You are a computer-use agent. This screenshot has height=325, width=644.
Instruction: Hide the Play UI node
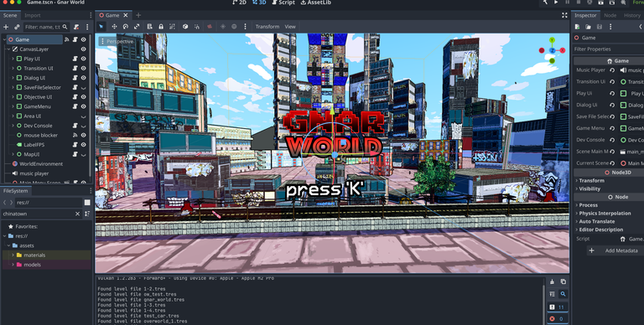(x=83, y=59)
